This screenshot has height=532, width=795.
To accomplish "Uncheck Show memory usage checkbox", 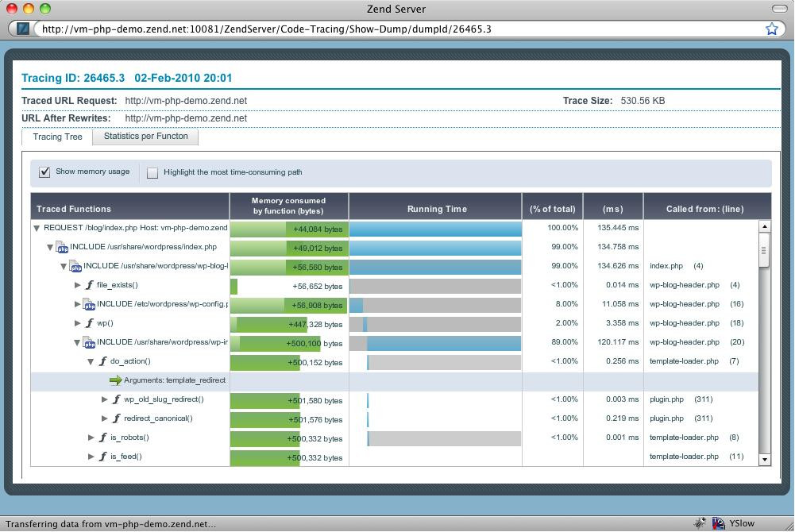I will tap(44, 172).
